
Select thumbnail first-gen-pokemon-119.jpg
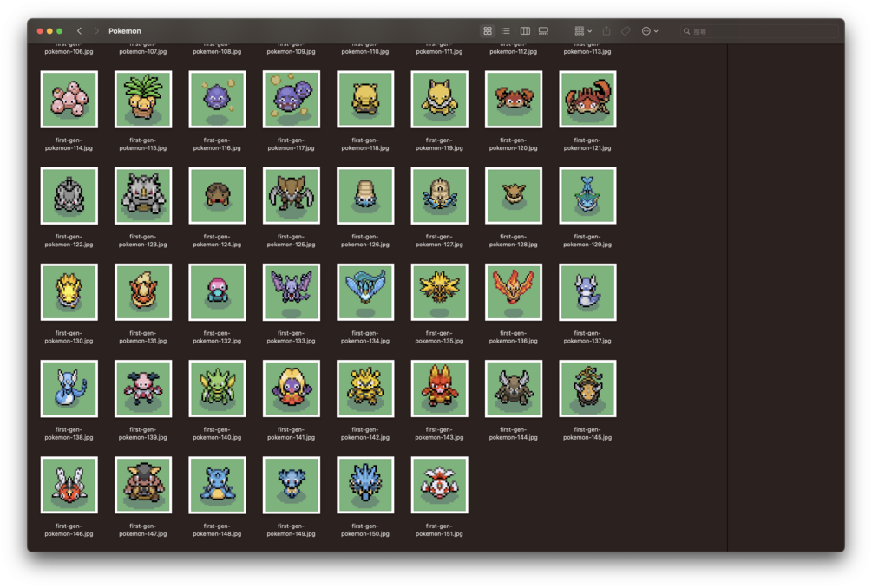pos(439,99)
